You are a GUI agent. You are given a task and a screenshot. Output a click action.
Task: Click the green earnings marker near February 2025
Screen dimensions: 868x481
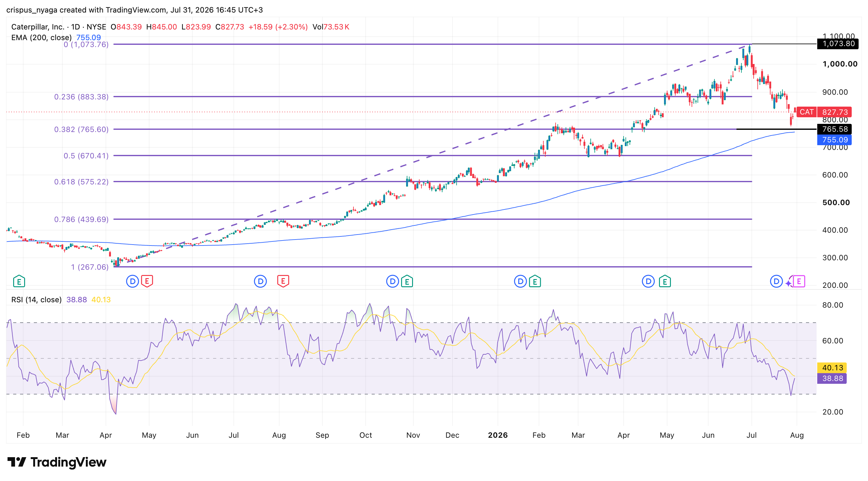(19, 281)
